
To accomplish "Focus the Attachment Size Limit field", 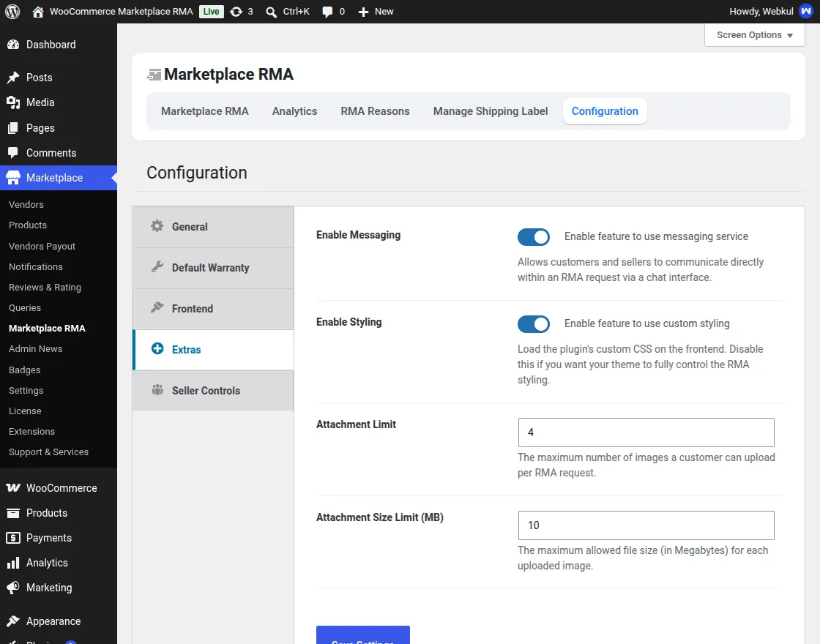I will tap(646, 525).
